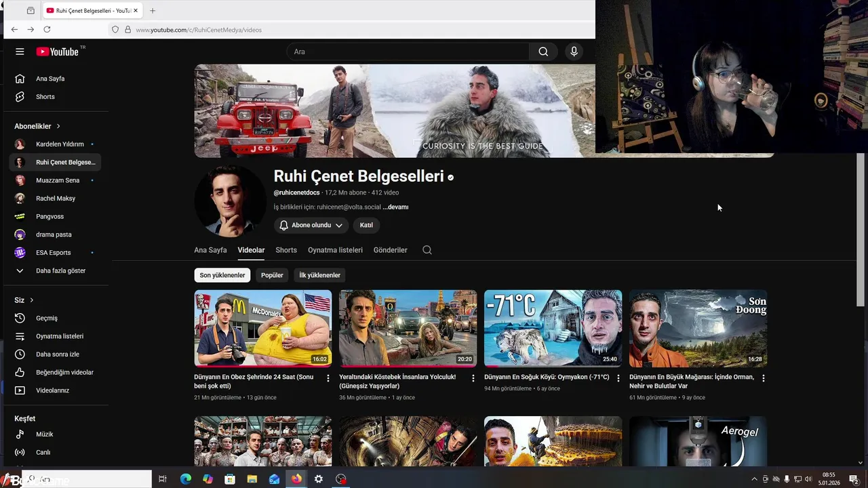Open the Aerogel video thumbnail
Screen dimensions: 868x488
click(698, 441)
